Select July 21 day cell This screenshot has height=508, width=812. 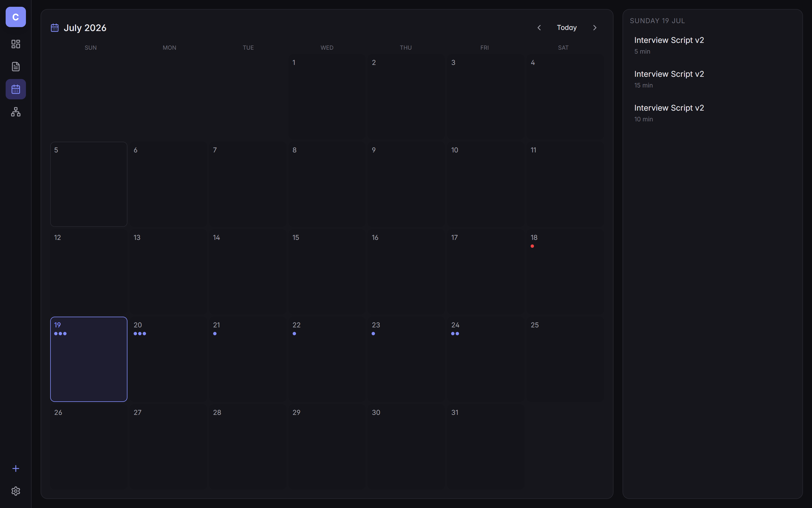click(248, 359)
